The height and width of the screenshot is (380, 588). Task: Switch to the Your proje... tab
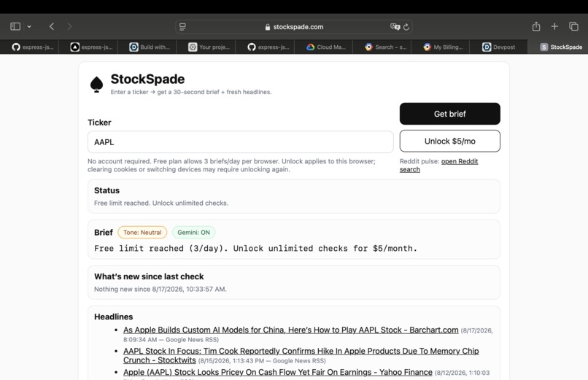209,47
